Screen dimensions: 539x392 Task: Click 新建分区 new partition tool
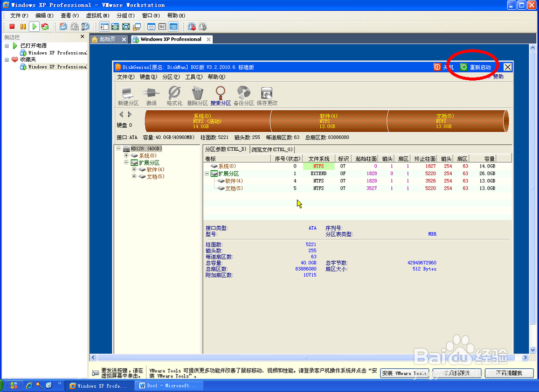pos(128,96)
